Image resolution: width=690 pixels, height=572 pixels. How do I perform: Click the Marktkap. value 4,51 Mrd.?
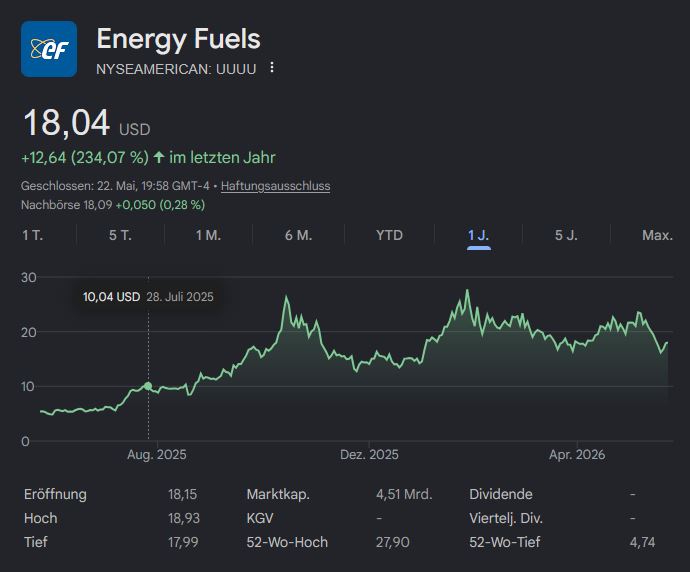coord(404,494)
